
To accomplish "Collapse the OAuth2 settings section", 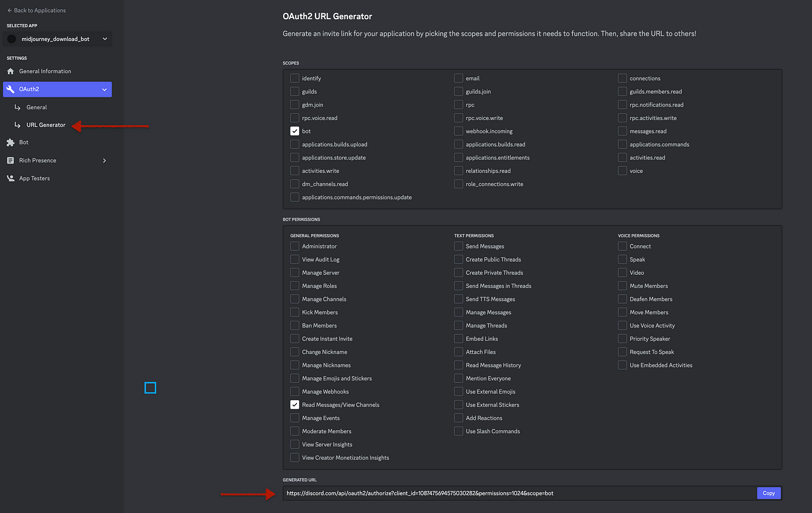I will pyautogui.click(x=104, y=89).
